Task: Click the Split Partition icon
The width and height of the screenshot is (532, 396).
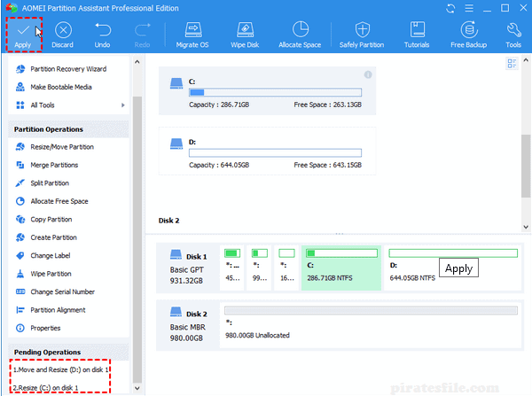Action: click(20, 183)
